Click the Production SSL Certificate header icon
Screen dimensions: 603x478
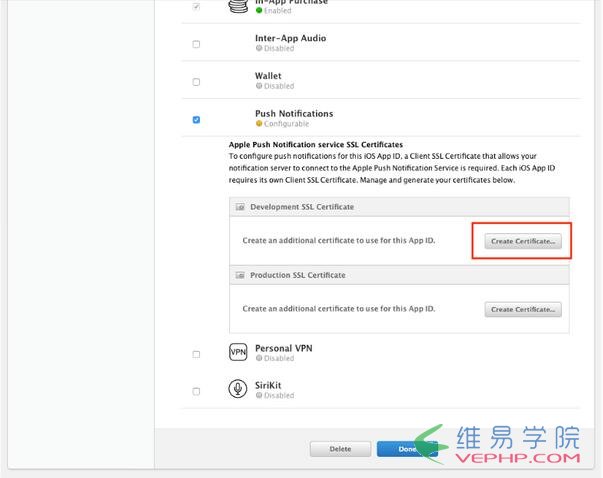tap(240, 275)
